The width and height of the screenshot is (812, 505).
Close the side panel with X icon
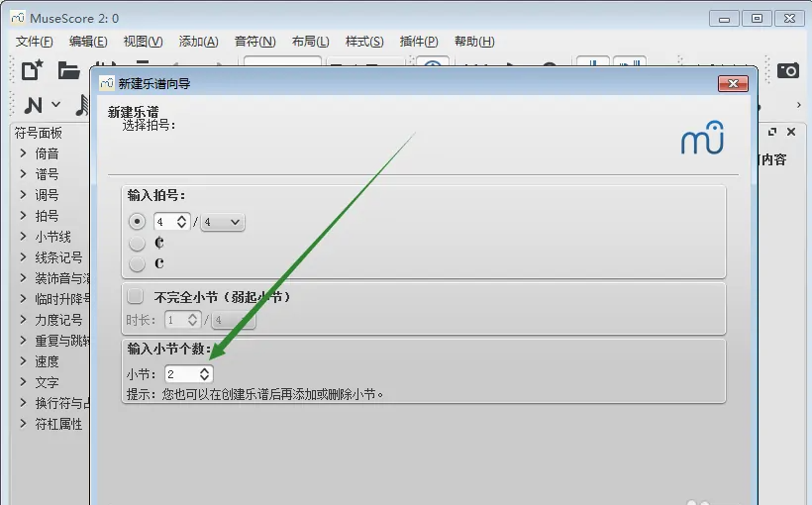tap(791, 132)
